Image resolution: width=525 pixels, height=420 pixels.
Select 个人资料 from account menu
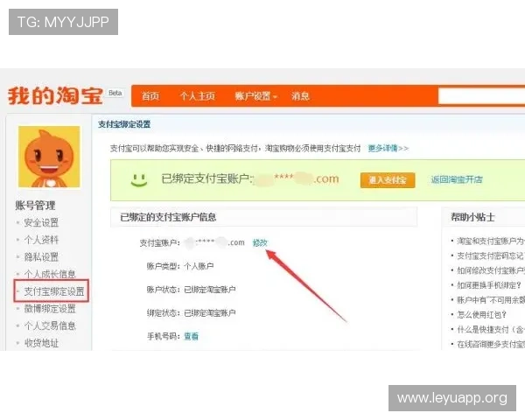41,240
